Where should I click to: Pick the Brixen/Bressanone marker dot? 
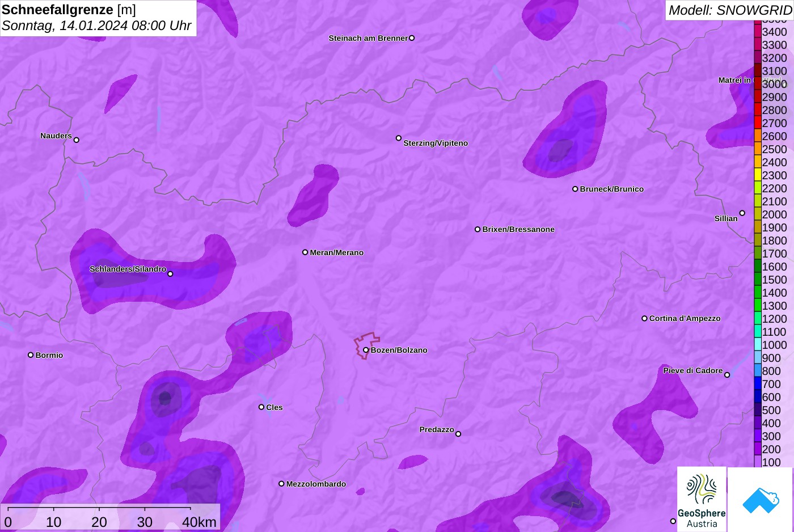click(478, 229)
